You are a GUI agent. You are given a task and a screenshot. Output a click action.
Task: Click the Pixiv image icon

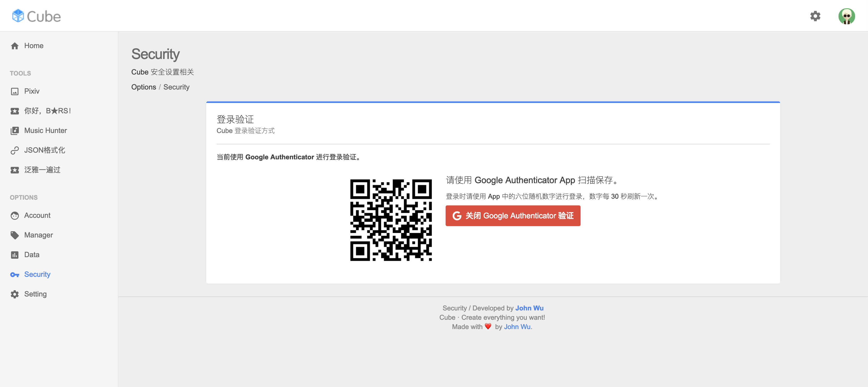[x=14, y=91]
